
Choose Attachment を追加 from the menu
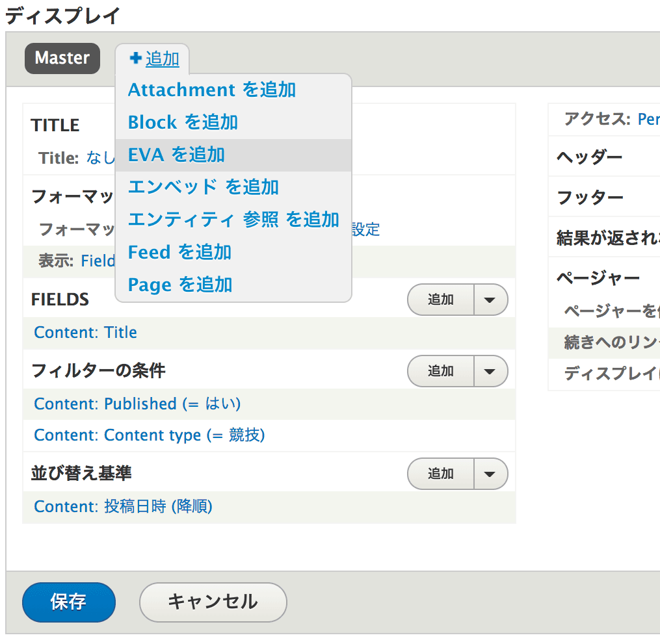click(x=212, y=90)
